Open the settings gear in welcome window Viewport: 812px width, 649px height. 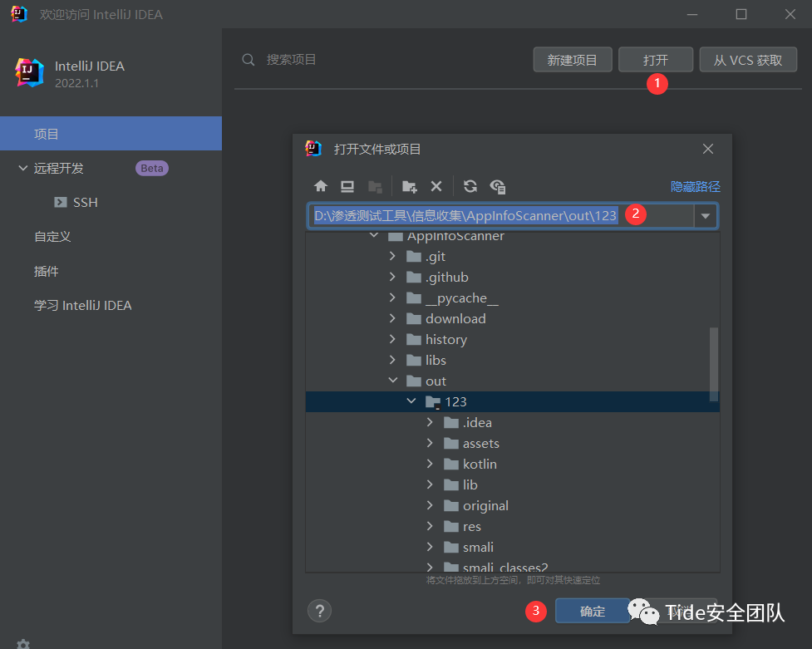point(23,644)
